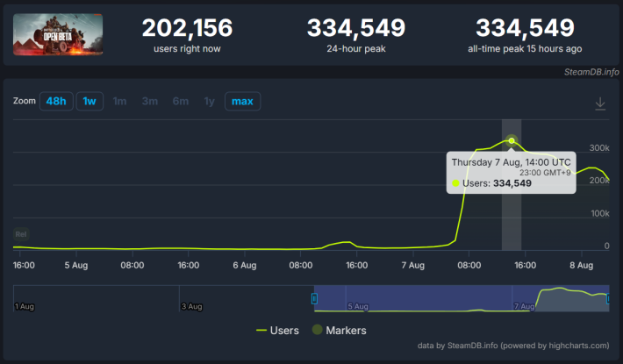Screen dimensions: 623x364
Task: Select the 1m zoom range
Action: 119,102
